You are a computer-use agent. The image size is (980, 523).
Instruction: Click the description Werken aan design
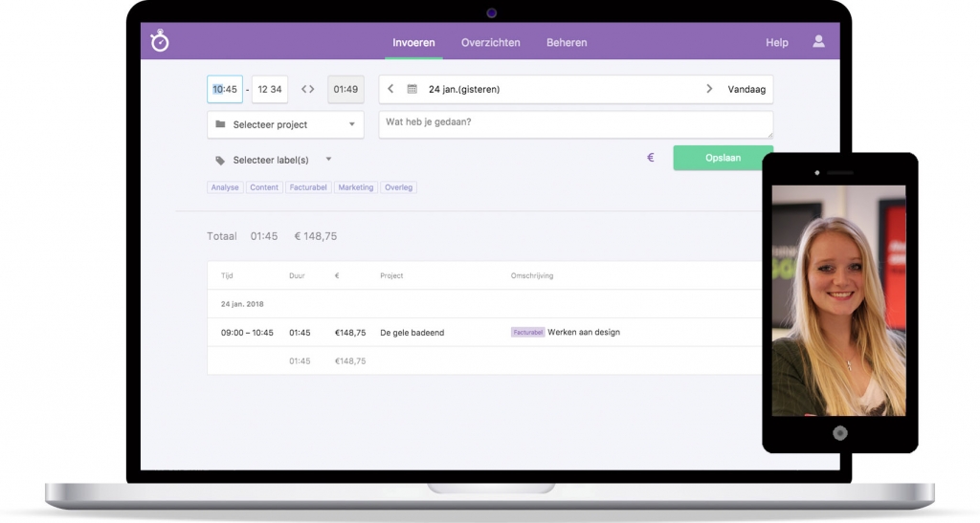584,332
